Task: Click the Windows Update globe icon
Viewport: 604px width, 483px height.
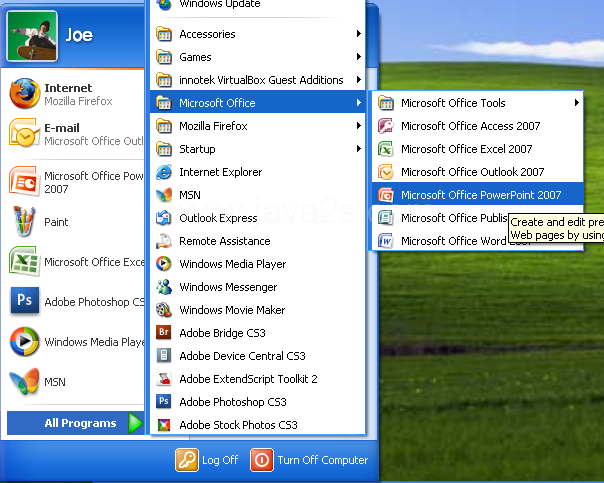Action: [164, 5]
